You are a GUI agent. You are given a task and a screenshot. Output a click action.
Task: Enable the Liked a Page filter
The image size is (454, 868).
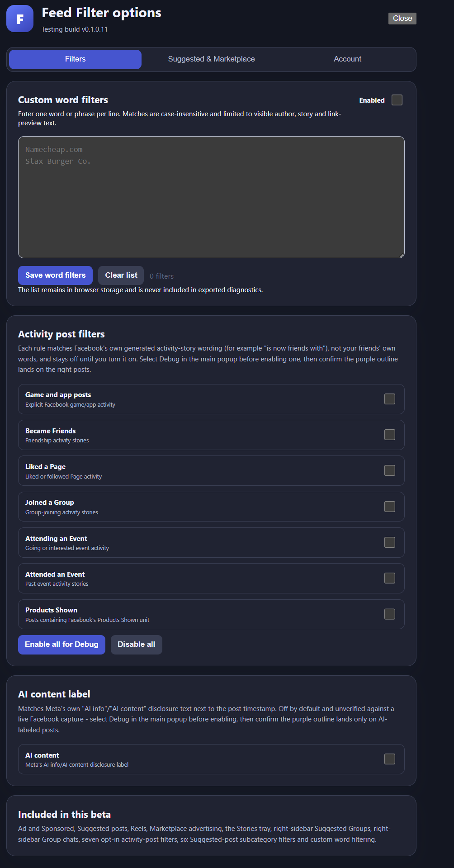390,470
